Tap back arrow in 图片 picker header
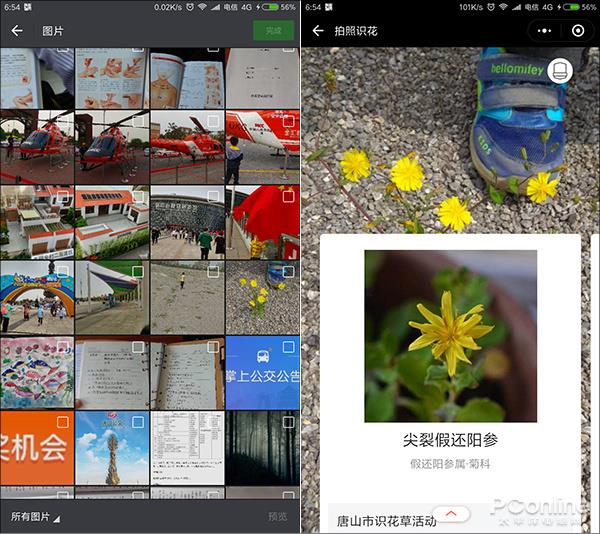600x534 pixels. [17, 31]
